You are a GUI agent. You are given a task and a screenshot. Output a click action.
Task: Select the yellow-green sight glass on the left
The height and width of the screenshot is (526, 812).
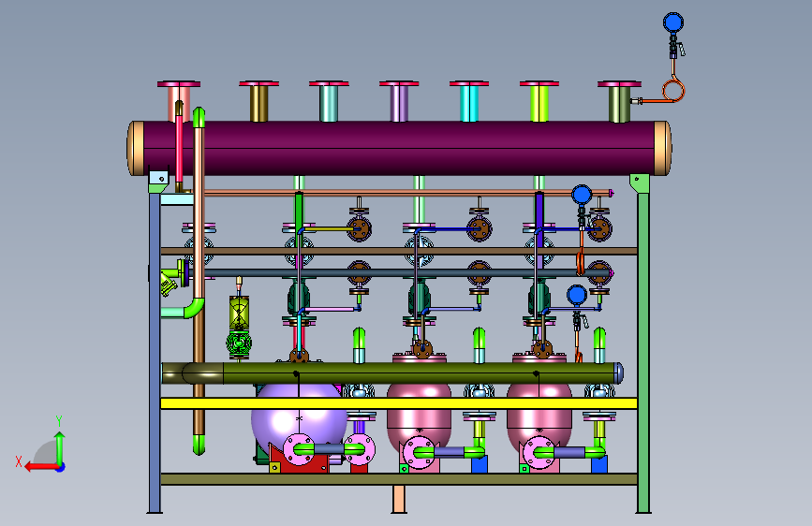pyautogui.click(x=239, y=313)
